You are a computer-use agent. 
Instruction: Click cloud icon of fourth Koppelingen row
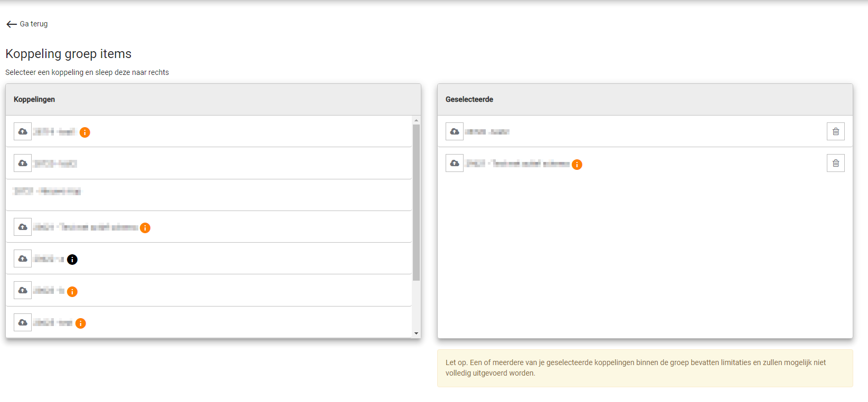pos(23,227)
